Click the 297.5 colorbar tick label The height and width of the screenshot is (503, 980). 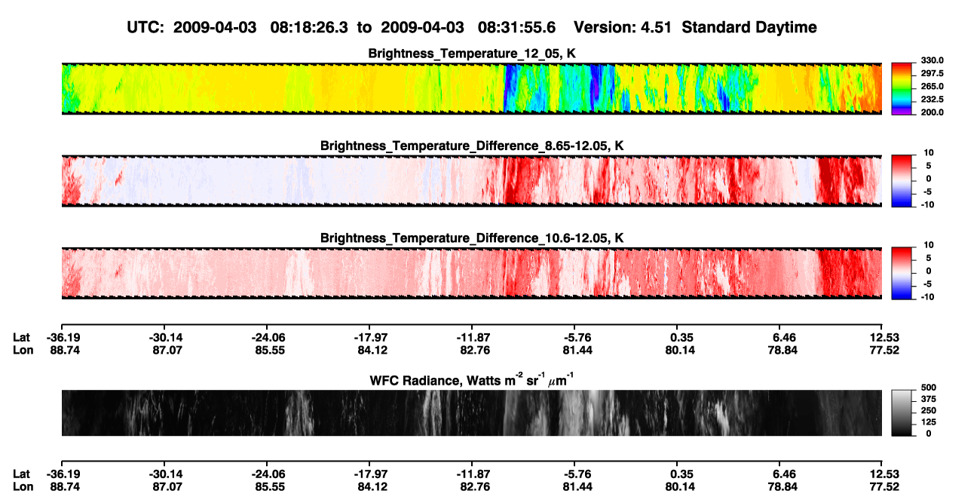934,73
